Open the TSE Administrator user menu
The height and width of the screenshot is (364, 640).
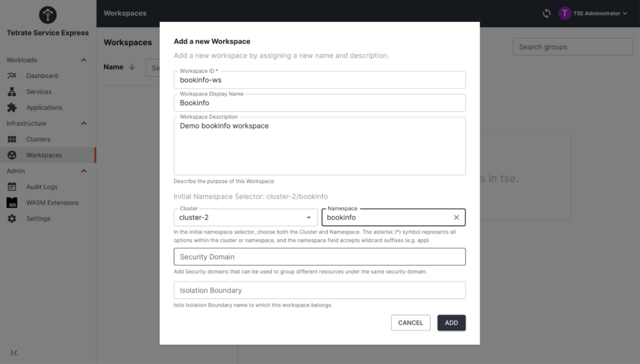click(x=593, y=13)
